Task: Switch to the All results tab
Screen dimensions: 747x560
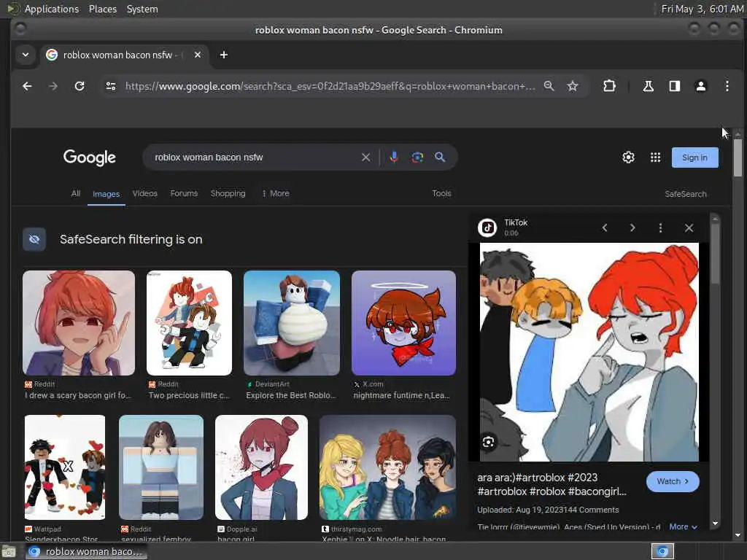Action: click(76, 193)
